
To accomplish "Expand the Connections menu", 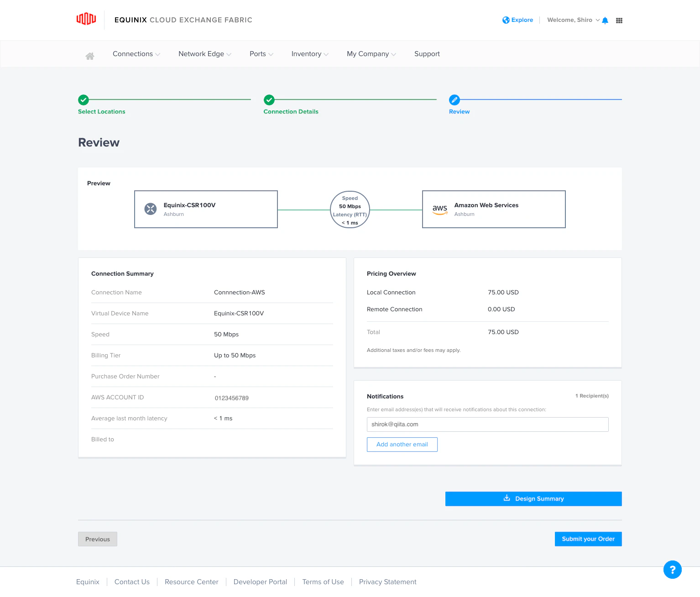I will tap(136, 54).
